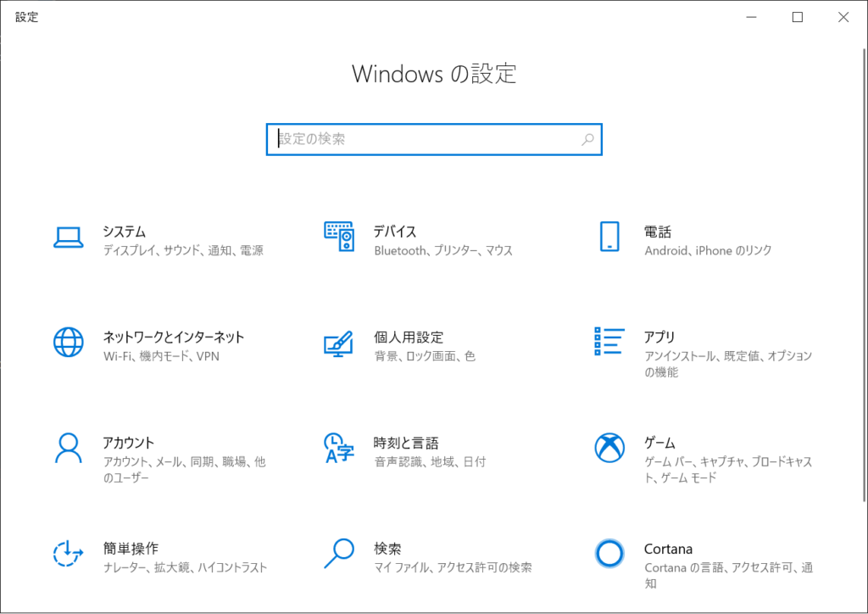868x614 pixels.
Task: Open the 電話 phone icon
Action: click(609, 237)
